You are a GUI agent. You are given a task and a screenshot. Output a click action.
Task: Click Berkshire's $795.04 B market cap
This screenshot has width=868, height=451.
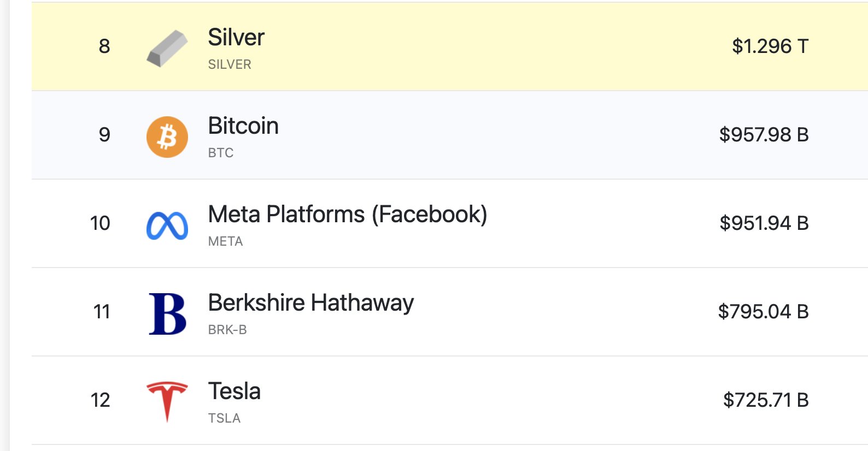tap(763, 312)
